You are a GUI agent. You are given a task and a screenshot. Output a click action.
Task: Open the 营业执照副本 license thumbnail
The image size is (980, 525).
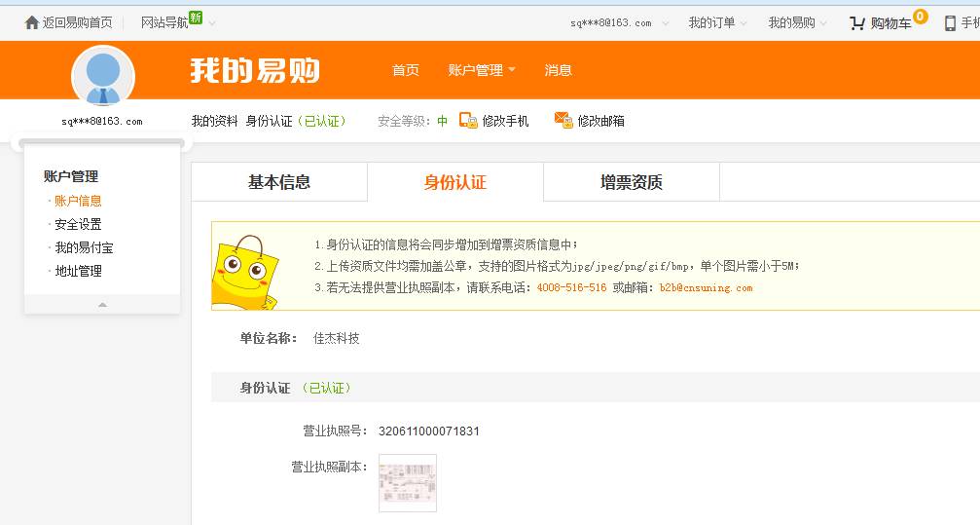408,483
